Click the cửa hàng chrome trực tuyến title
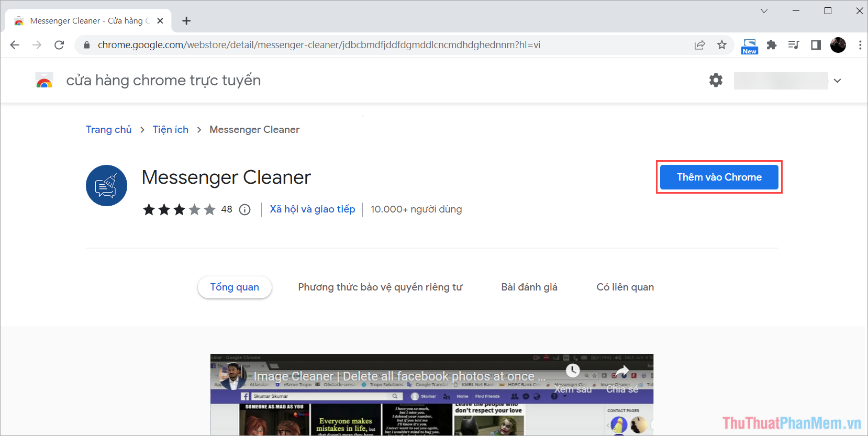 pyautogui.click(x=163, y=80)
